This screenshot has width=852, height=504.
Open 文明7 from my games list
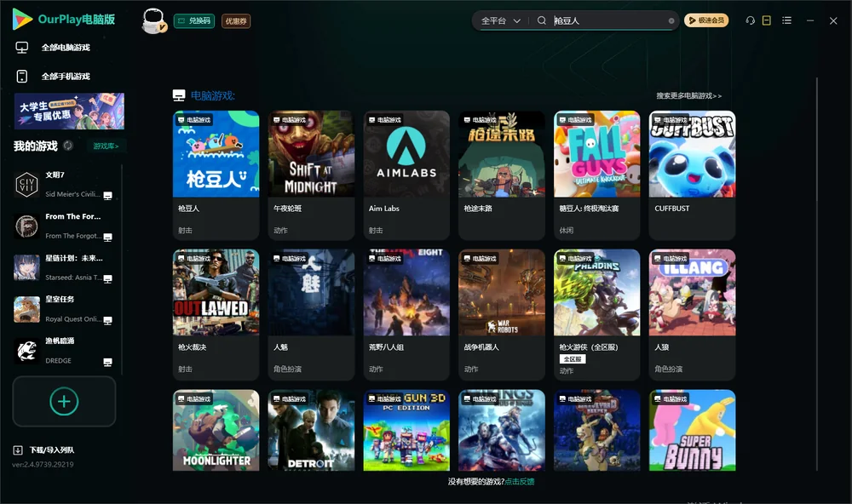[64, 185]
